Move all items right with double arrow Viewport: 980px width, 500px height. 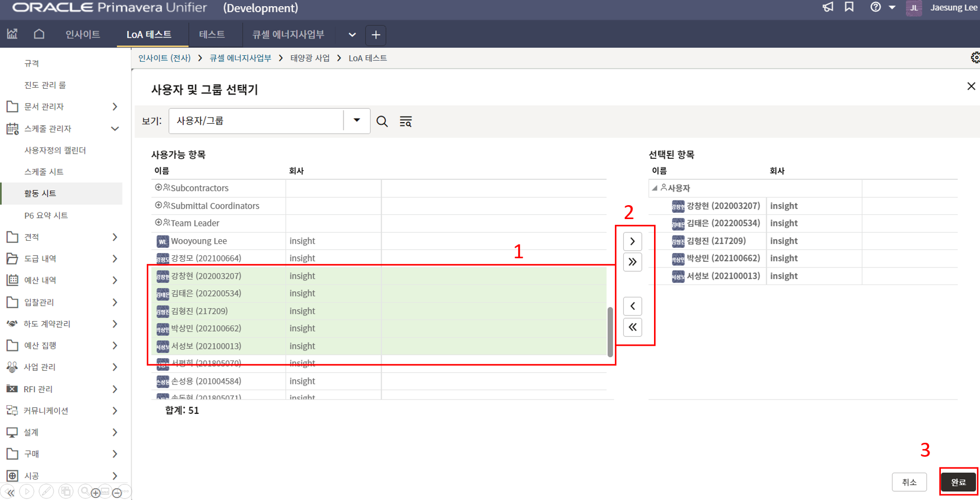point(632,262)
